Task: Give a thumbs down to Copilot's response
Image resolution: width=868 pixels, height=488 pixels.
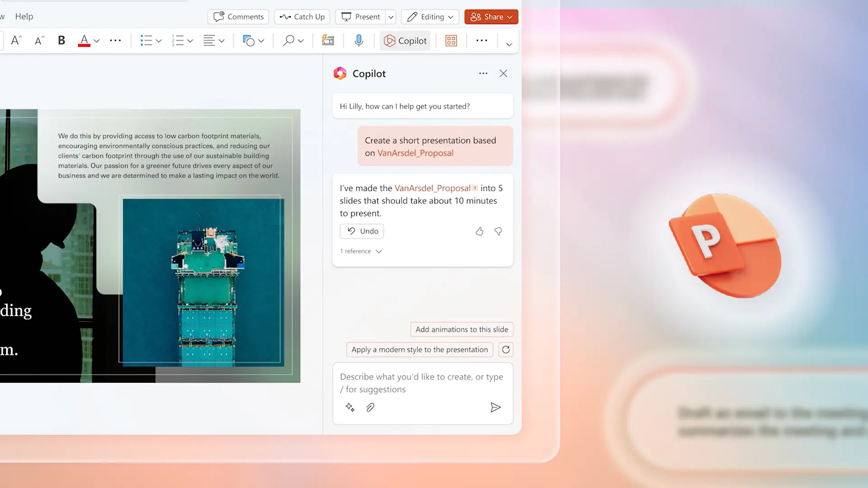Action: (498, 231)
